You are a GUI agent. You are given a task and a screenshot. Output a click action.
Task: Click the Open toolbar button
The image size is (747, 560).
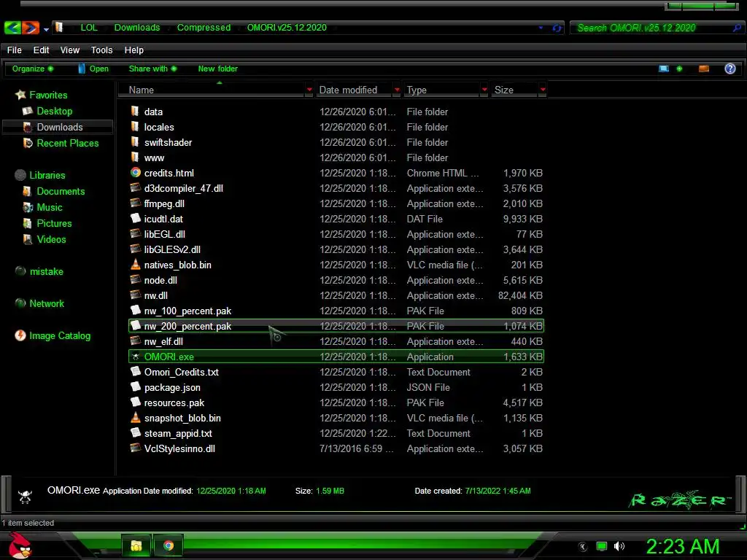pyautogui.click(x=93, y=69)
